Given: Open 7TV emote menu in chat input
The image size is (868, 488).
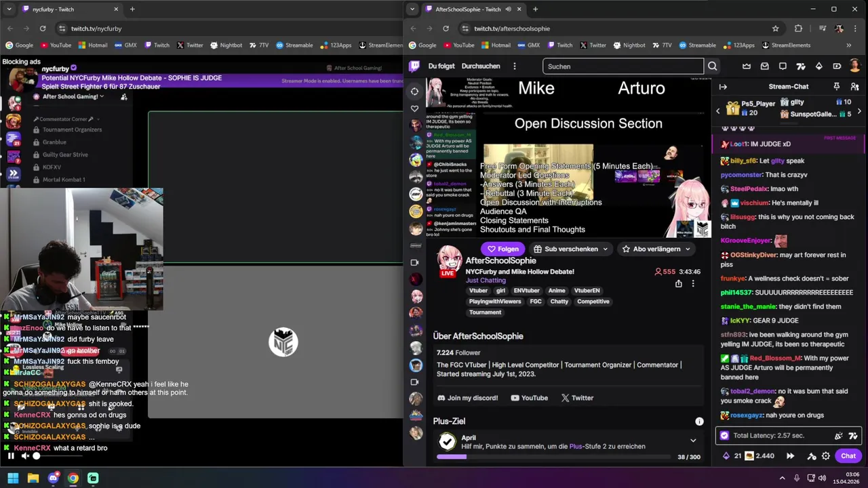Looking at the screenshot, I should coord(853,436).
